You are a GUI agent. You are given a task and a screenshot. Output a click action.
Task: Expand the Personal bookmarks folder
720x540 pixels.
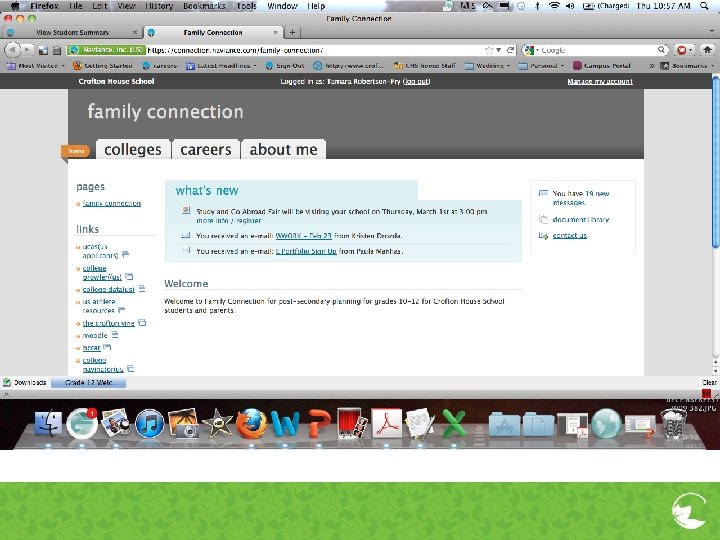coord(541,66)
